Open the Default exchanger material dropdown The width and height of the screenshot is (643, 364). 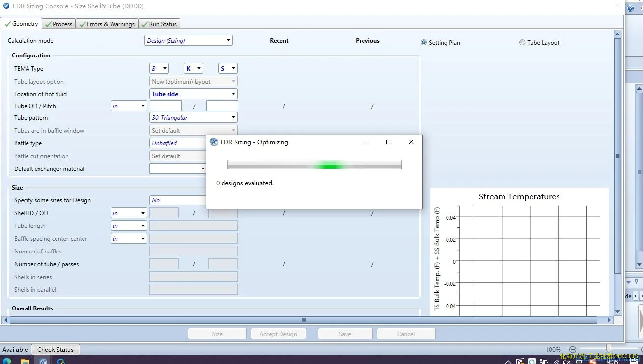click(178, 168)
